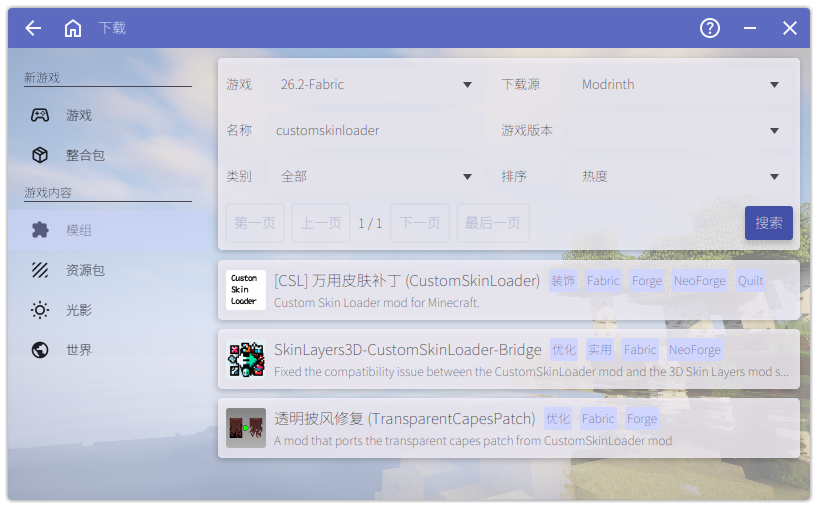Click the 优化 tag on TransparentCapesPatch row
The image size is (818, 508).
558,418
